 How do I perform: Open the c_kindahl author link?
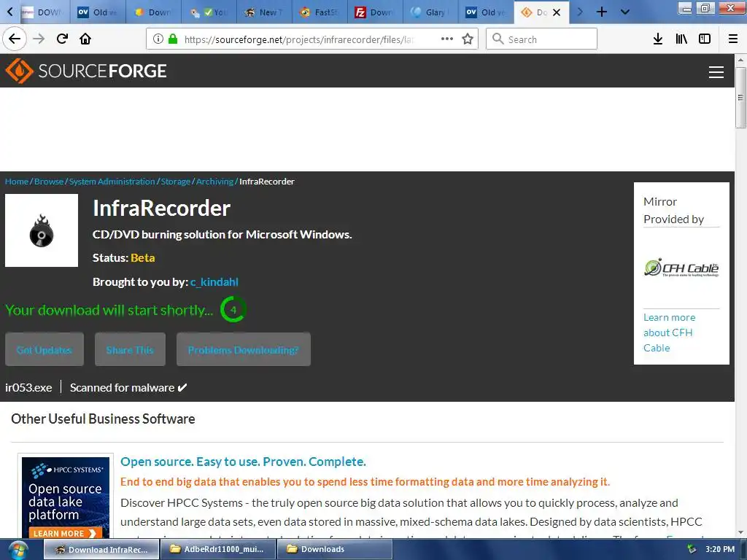(x=214, y=282)
